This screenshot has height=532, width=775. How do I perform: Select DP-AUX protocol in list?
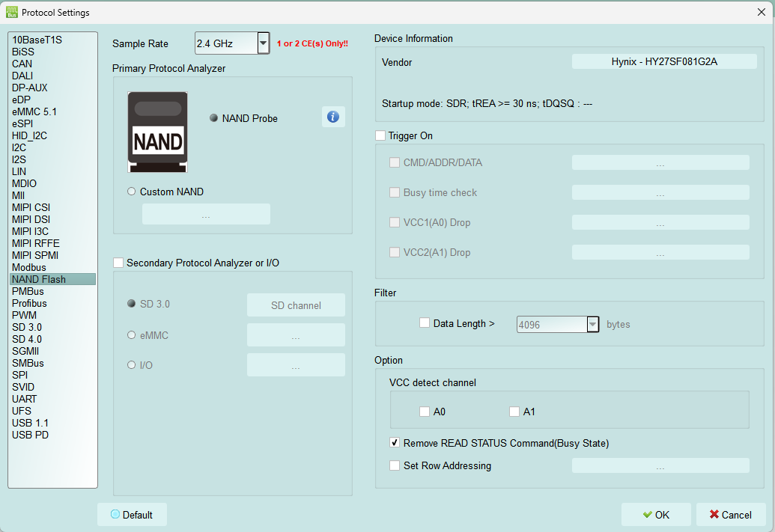[x=53, y=88]
